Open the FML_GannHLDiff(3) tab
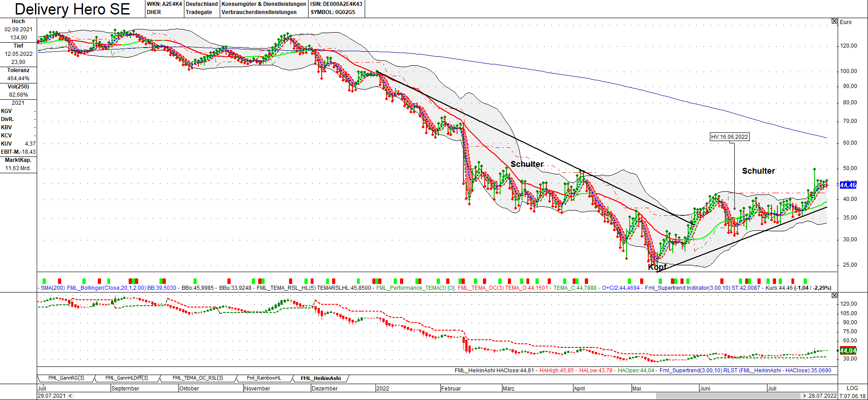Screen dimensions: 868x400 pyautogui.click(x=126, y=378)
